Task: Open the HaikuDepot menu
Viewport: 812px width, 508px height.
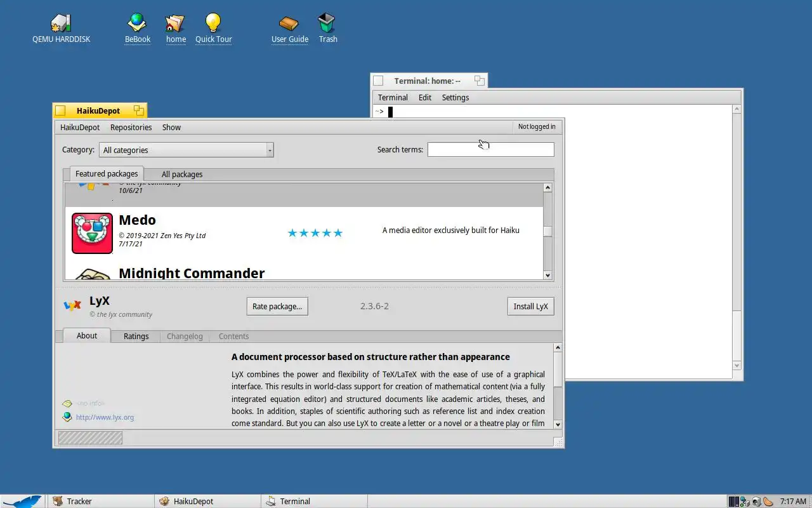Action: click(80, 127)
